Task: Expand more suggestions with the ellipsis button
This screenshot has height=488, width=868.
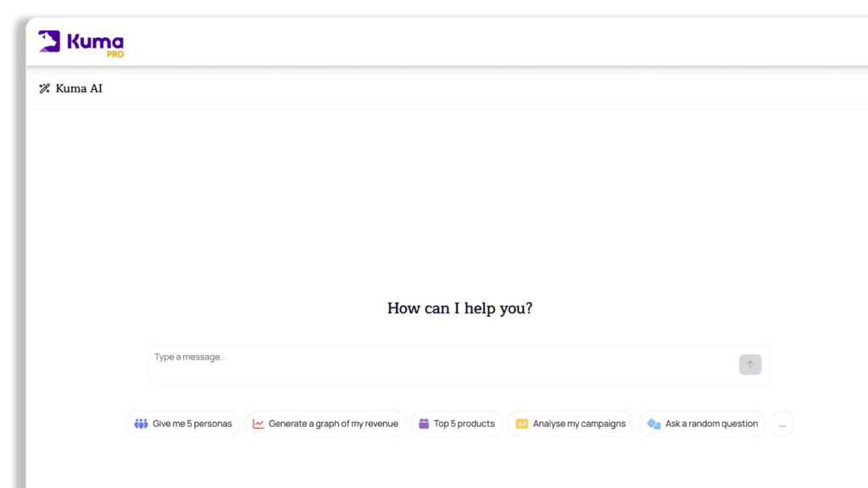Action: point(782,424)
